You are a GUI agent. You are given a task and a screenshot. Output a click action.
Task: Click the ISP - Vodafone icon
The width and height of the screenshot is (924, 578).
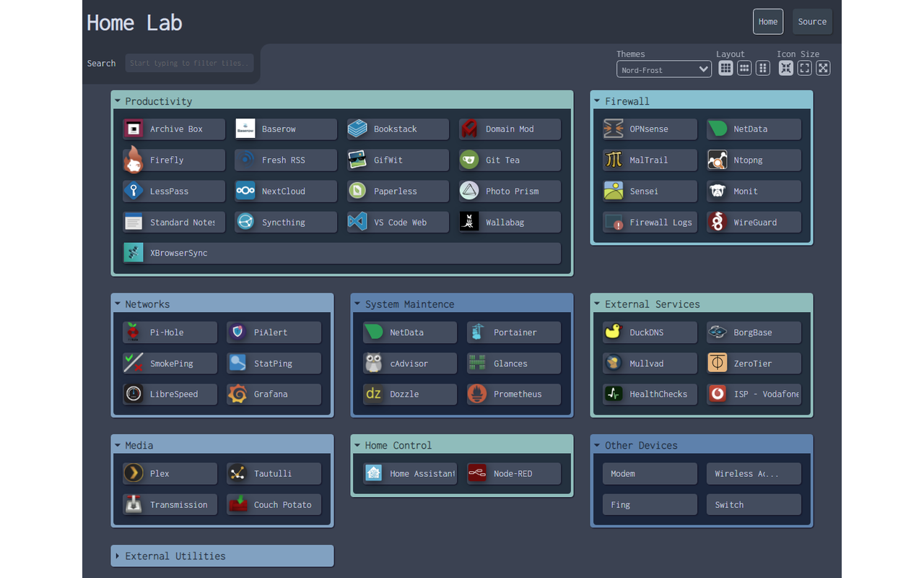pos(718,394)
